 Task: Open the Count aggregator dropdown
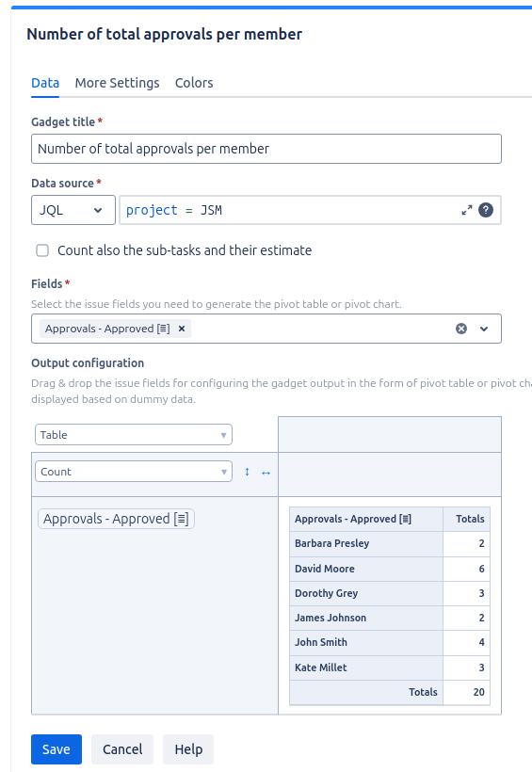click(134, 472)
